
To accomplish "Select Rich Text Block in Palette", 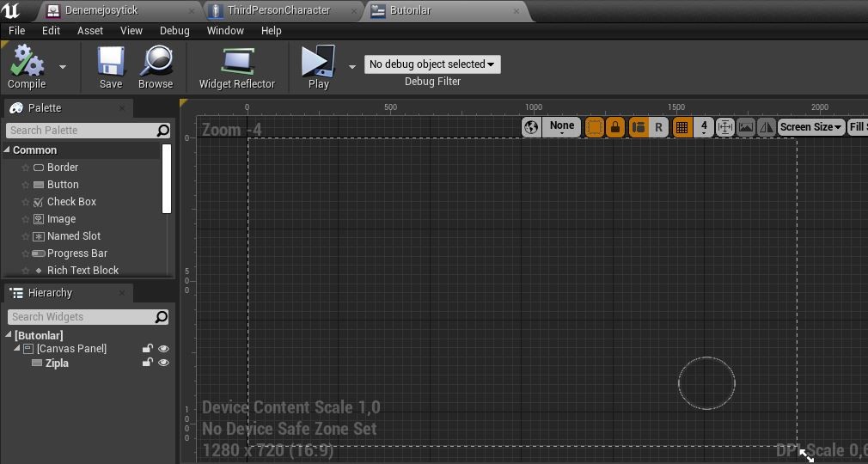I will coord(83,270).
